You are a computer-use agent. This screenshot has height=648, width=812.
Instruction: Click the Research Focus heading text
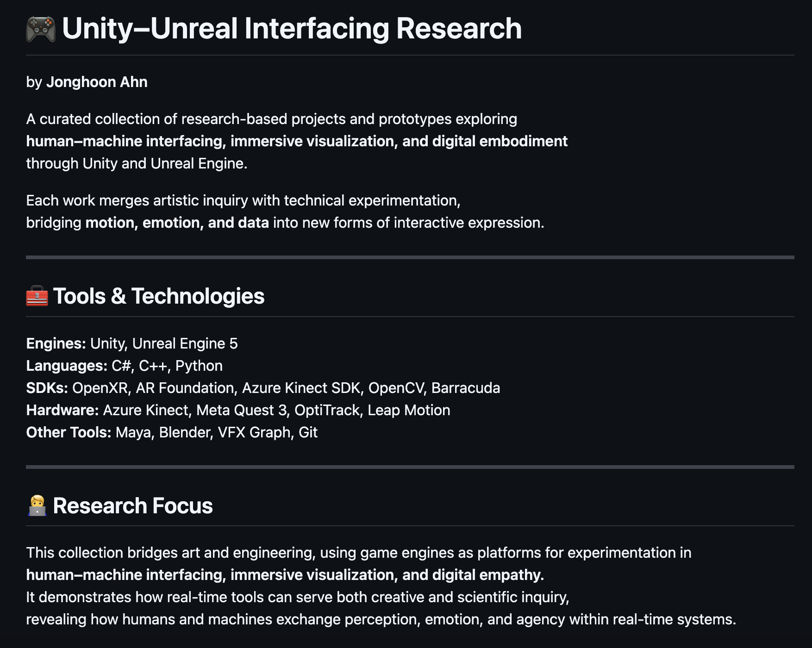(x=133, y=506)
